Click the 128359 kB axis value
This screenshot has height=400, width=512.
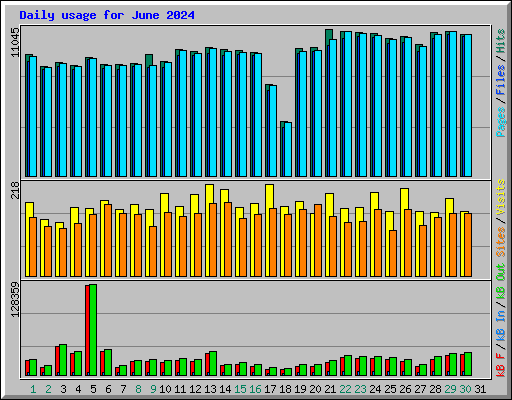coord(15,299)
